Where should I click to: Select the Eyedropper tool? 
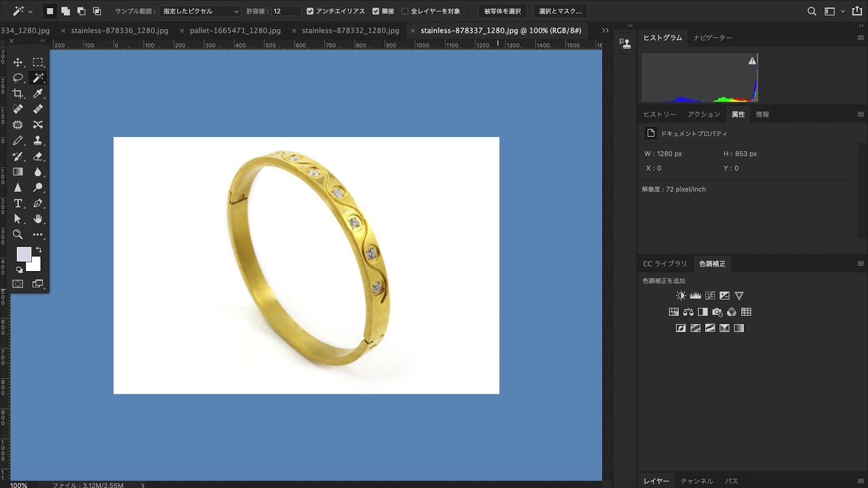[38, 94]
